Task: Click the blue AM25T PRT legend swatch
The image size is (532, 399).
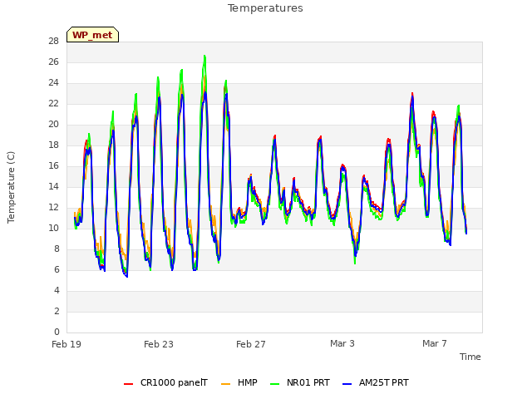Action: click(x=347, y=384)
